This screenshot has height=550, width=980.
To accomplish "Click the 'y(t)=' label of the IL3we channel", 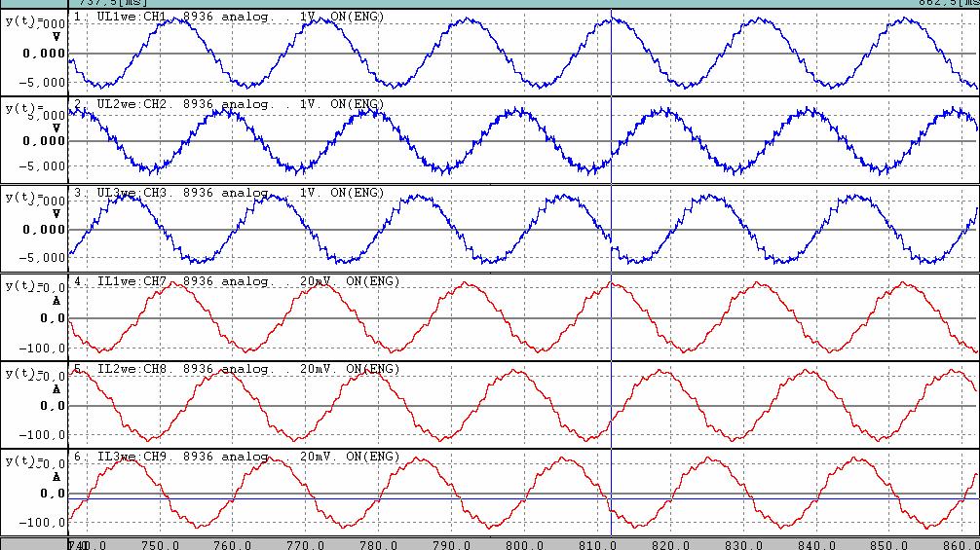I will click(23, 461).
